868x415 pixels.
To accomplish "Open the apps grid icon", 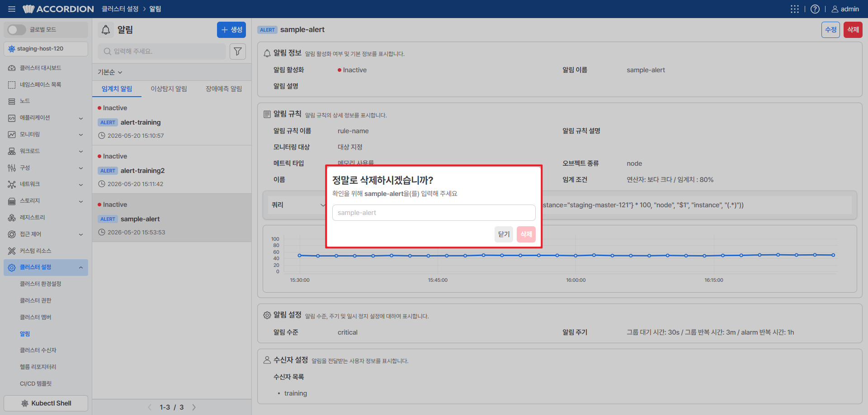I will (x=795, y=9).
